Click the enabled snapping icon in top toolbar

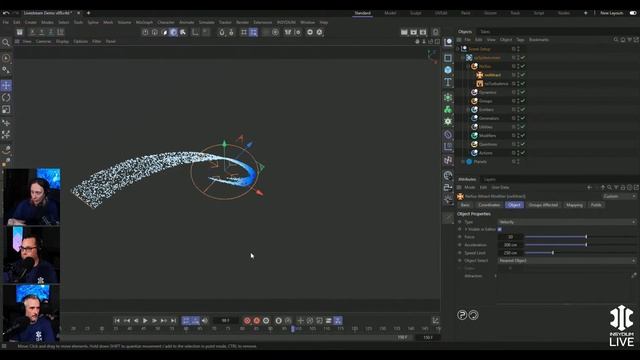pos(253,32)
